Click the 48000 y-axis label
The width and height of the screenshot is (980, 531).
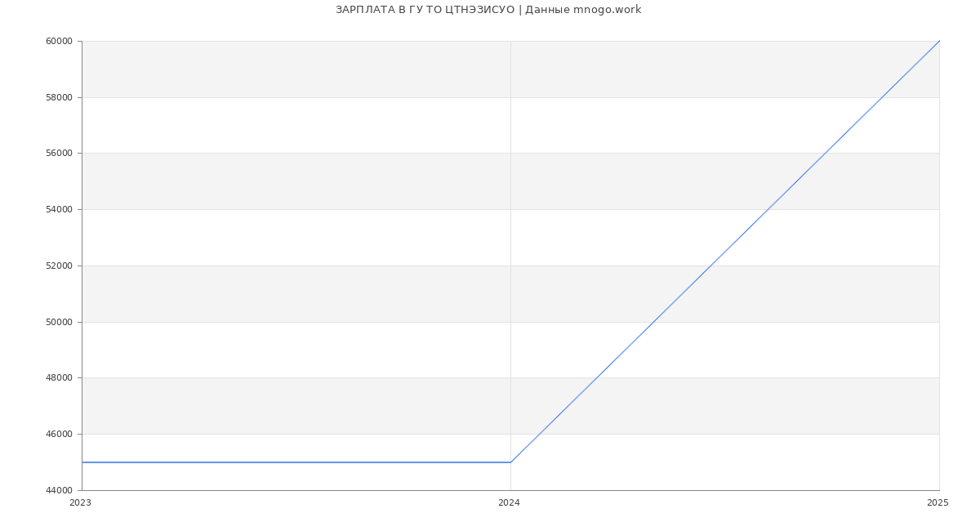[x=60, y=378]
